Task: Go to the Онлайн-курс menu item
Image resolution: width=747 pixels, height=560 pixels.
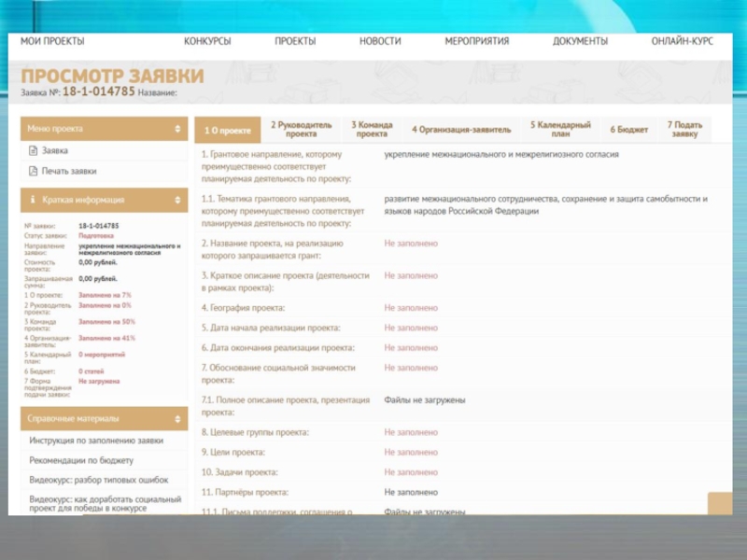Action: 682,41
